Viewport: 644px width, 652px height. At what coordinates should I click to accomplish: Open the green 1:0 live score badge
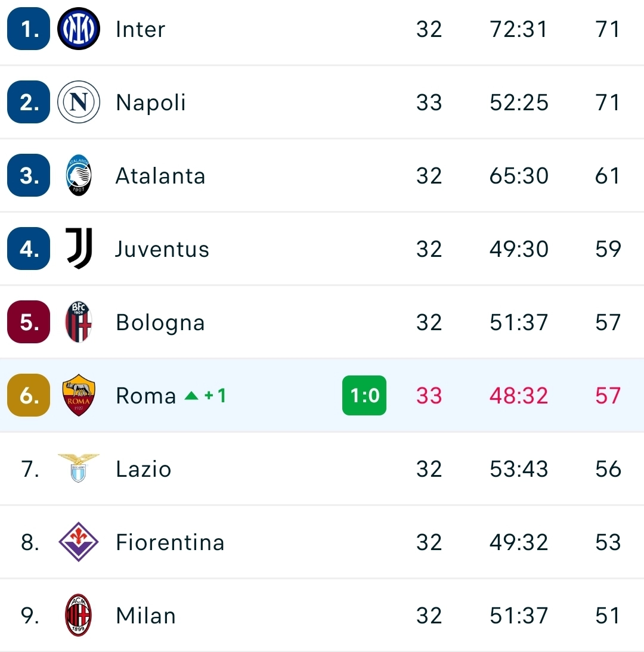tap(364, 396)
